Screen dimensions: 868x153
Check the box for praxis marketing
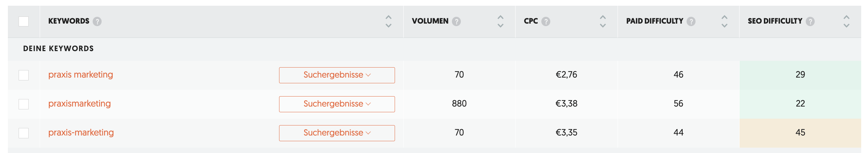[x=24, y=75]
